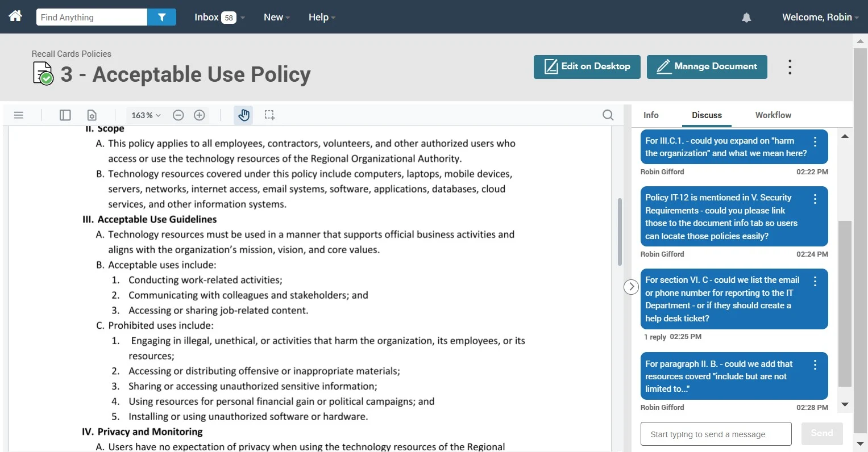
Task: Zoom out with the minus icon
Action: click(178, 115)
